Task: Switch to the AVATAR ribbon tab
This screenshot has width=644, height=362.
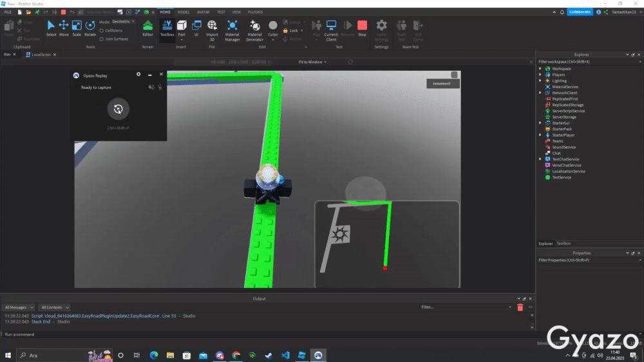Action: [x=204, y=12]
